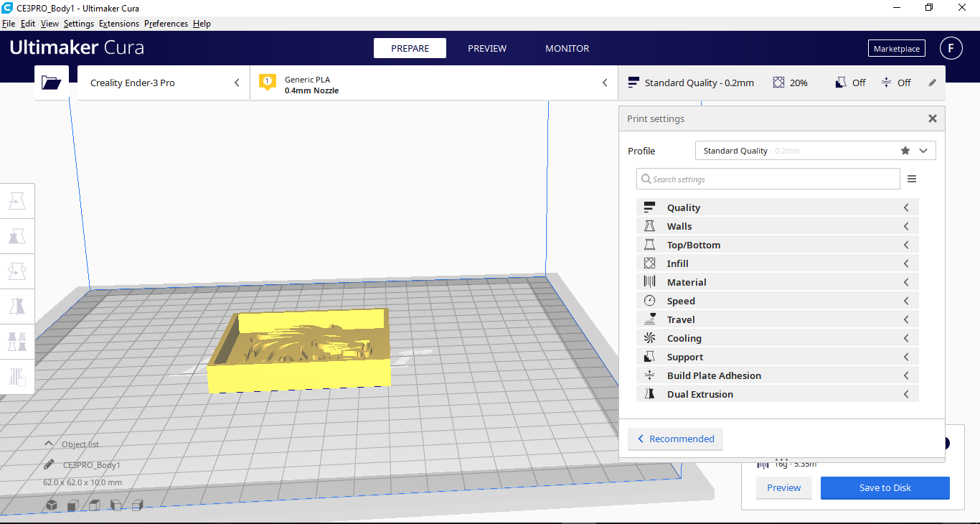The height and width of the screenshot is (524, 980).
Task: Open the Per Model Settings tool
Action: [x=17, y=342]
